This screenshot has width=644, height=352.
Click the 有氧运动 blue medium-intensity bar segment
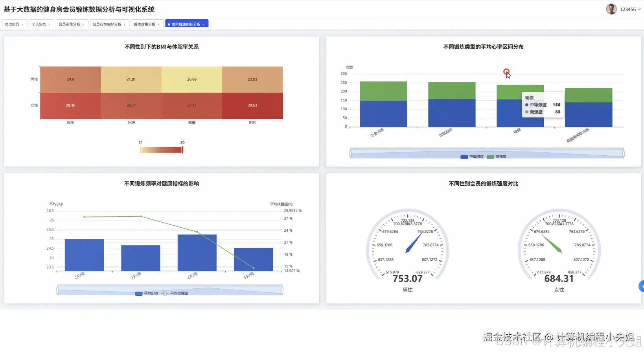coord(452,113)
